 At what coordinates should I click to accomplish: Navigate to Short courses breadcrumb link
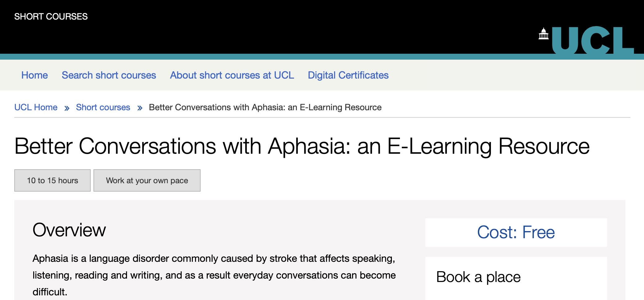[x=103, y=107]
